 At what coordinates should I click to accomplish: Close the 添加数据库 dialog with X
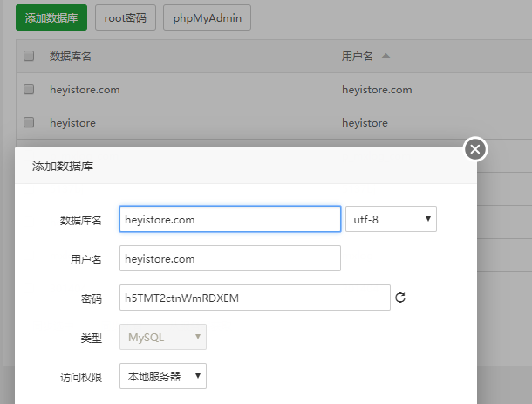coord(475,149)
